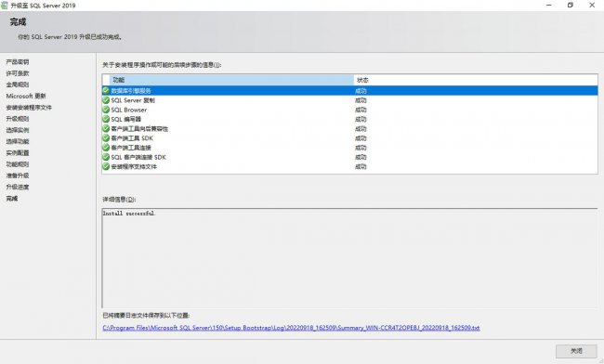The image size is (604, 364).
Task: Select the 客户端工具 SDK row name
Action: (x=132, y=138)
